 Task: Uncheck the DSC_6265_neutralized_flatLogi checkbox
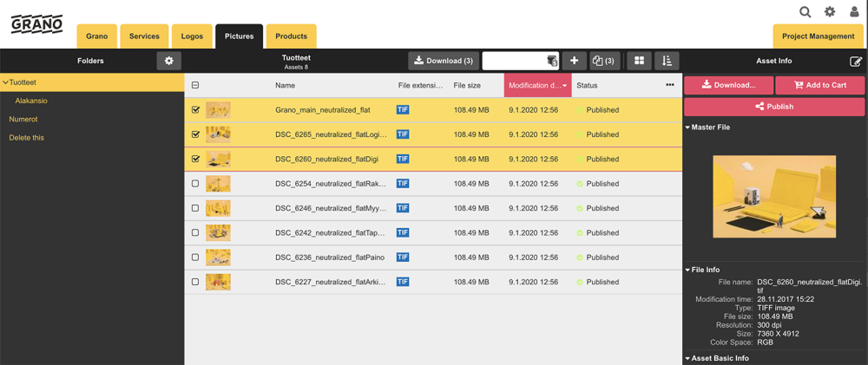tap(195, 134)
